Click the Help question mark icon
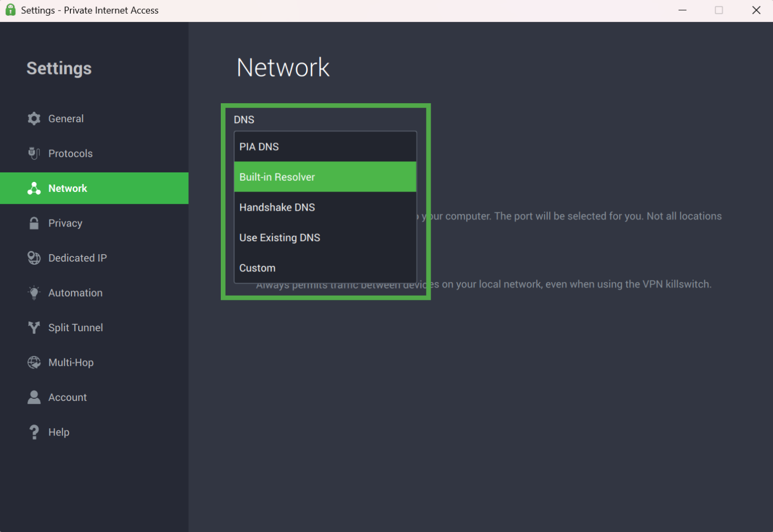Viewport: 773px width, 532px height. [x=34, y=432]
